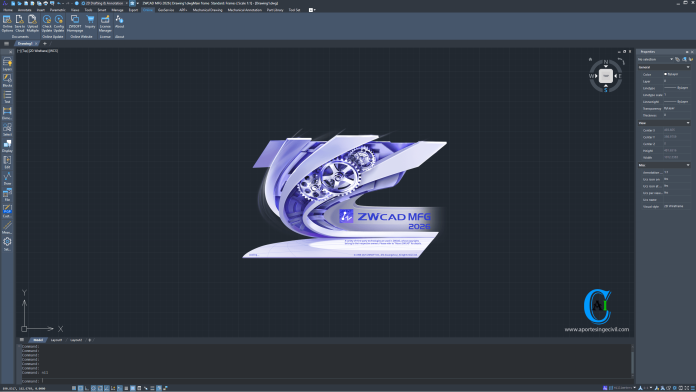Switch to the Layout1 tab
696x392 pixels.
[56, 340]
